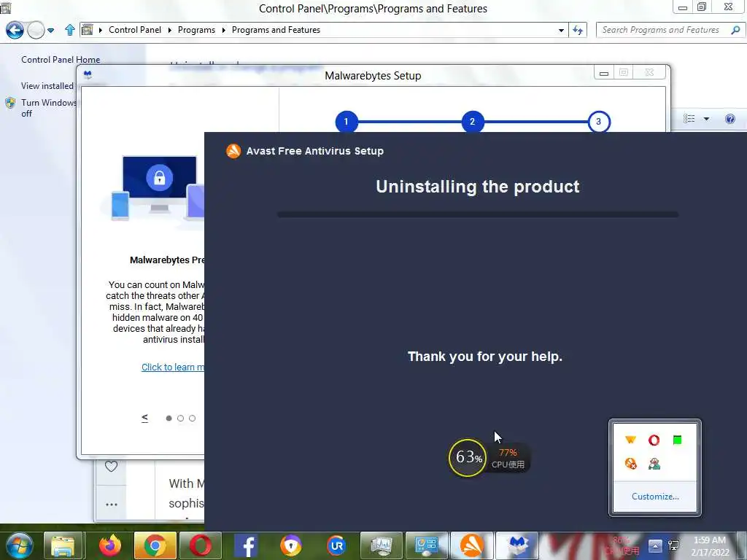
Task: Click the network tray icon
Action: pos(673,546)
